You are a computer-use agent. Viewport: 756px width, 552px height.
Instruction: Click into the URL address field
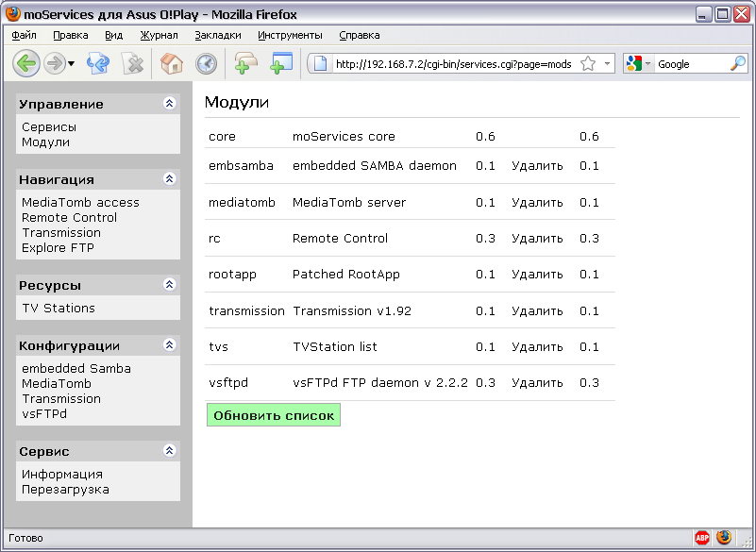point(453,64)
